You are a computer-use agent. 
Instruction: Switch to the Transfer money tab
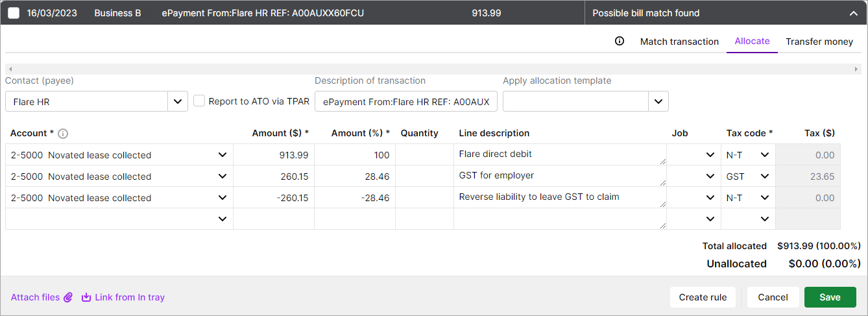pos(819,42)
